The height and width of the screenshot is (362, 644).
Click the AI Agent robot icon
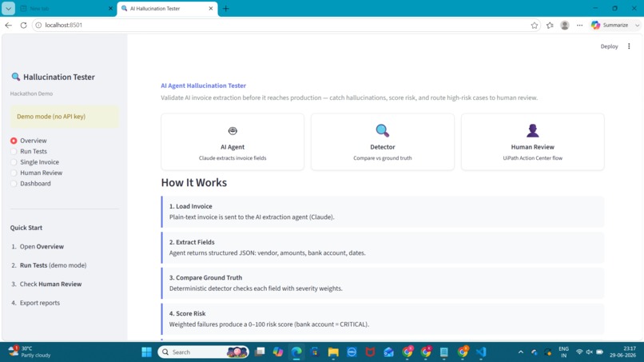pos(233,131)
